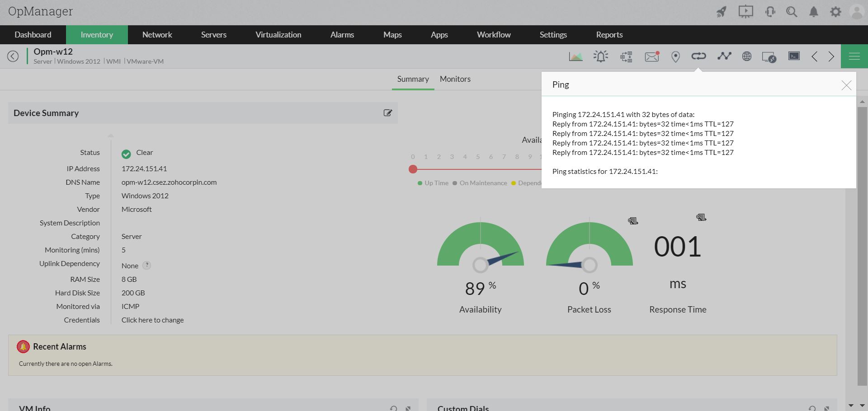868x411 pixels.
Task: Open the web browser globe icon
Action: (747, 56)
